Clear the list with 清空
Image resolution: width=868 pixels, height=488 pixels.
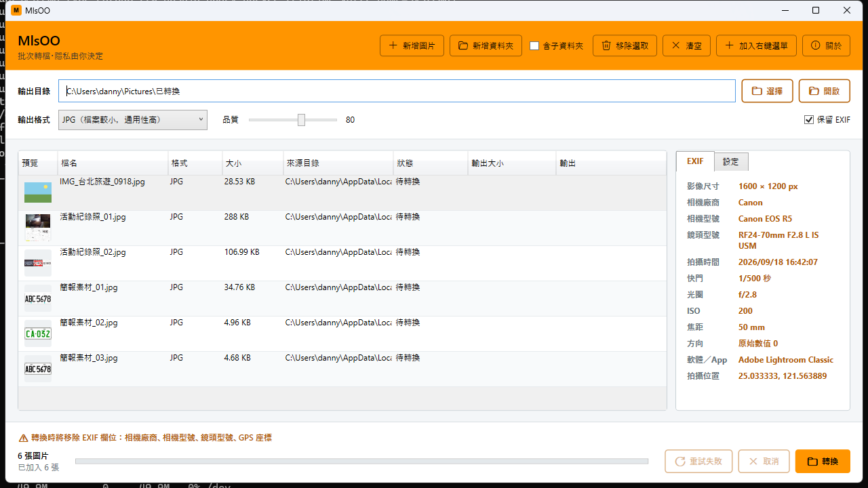pos(686,46)
